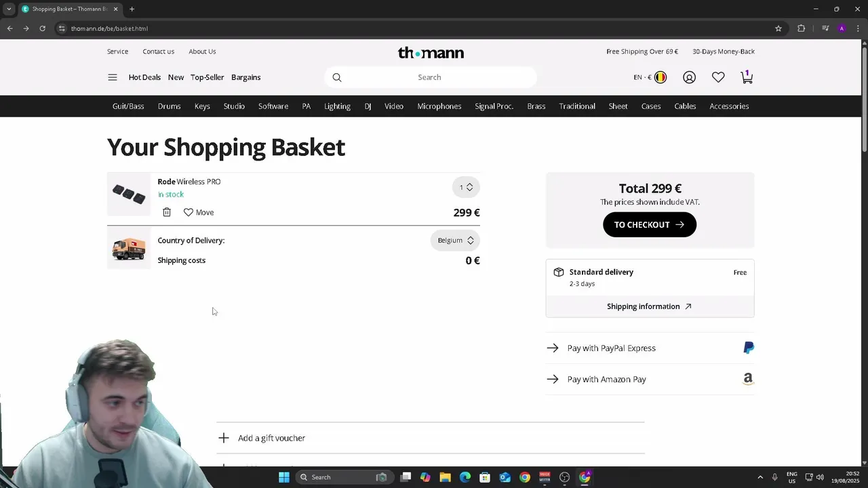
Task: Open the Cables category
Action: pos(685,106)
